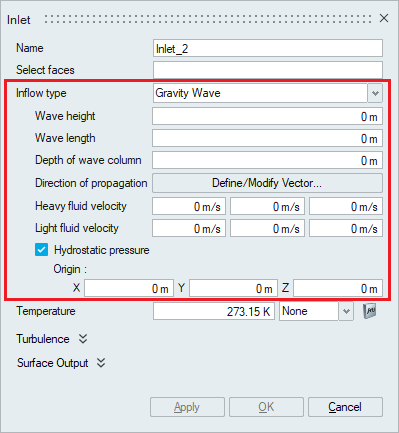Image resolution: width=399 pixels, height=433 pixels.
Task: Click the temperature function icon beside None
Action: coord(370,311)
